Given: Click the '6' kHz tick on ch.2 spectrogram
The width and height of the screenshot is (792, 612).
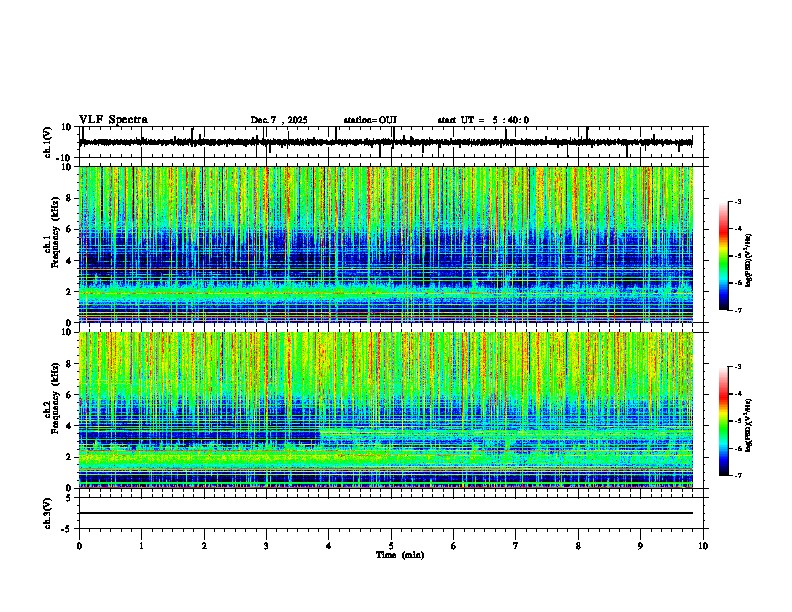Looking at the screenshot, I should point(70,395).
